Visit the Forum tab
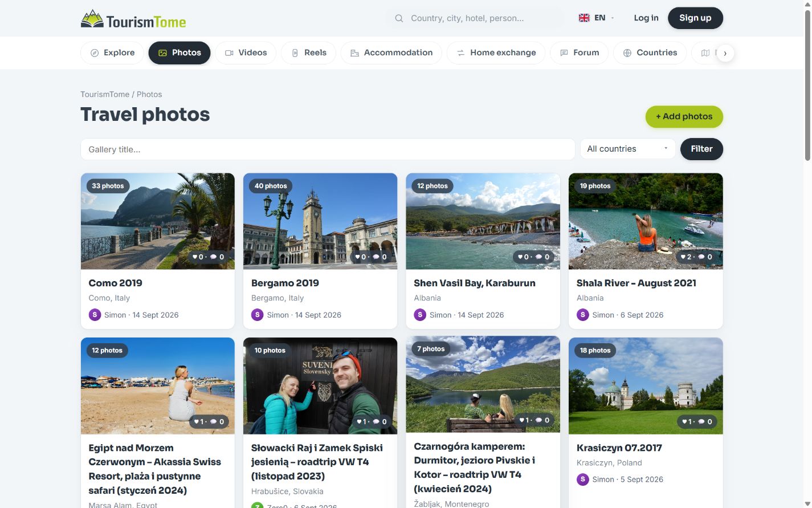This screenshot has width=812, height=508. (579, 53)
